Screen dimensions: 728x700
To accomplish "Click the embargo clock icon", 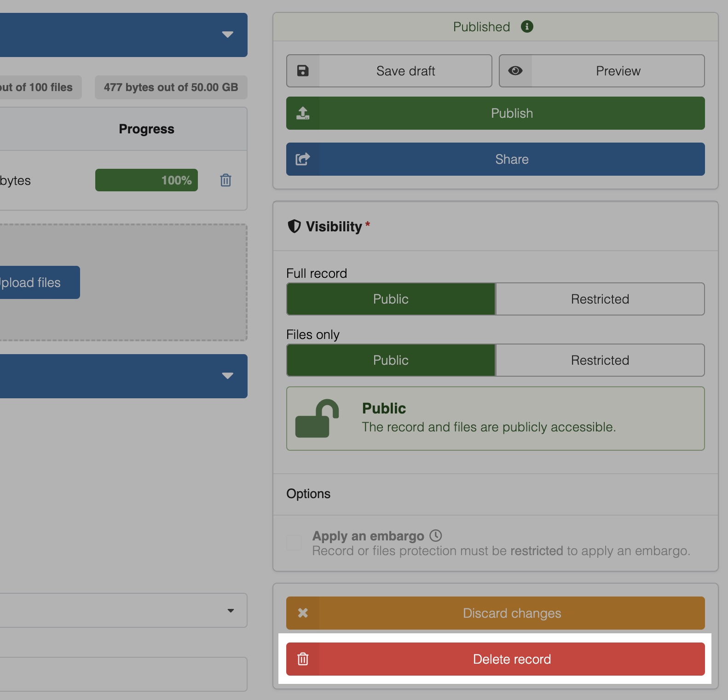I will point(435,536).
